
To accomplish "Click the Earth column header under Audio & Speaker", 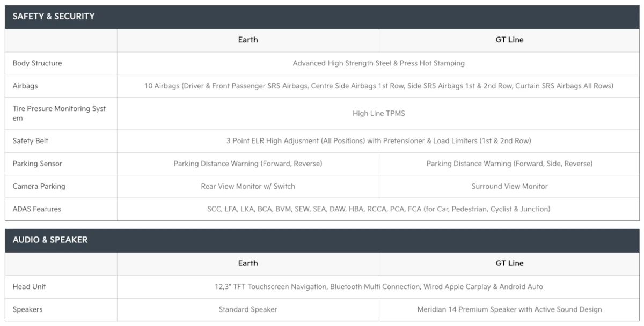I will click(248, 263).
